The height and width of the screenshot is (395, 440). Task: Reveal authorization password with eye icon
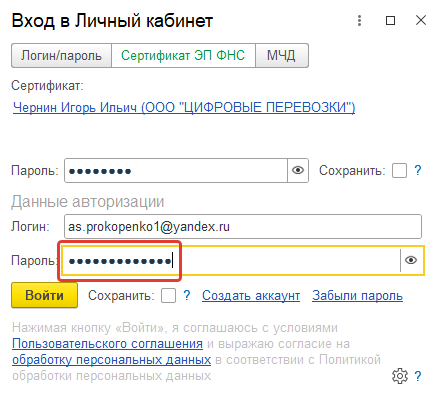(411, 260)
